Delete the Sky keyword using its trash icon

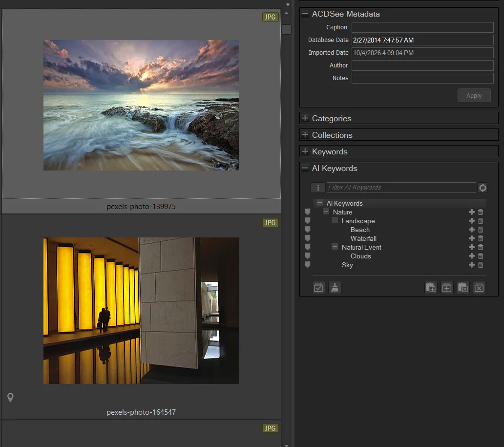481,265
